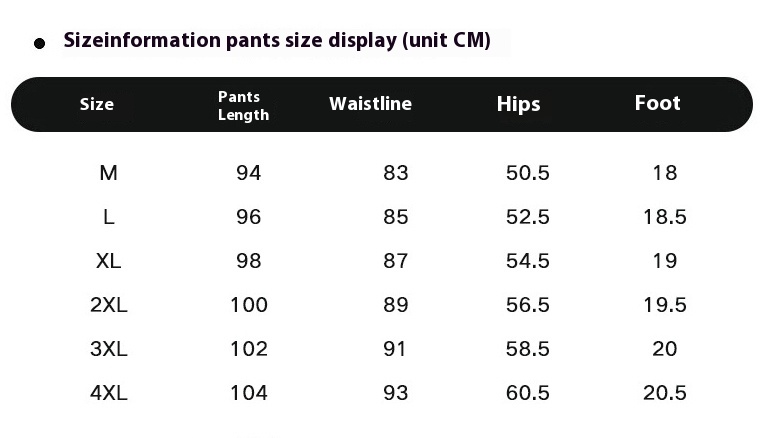Click foot value 18.5
The height and width of the screenshot is (438, 761).
665,217
